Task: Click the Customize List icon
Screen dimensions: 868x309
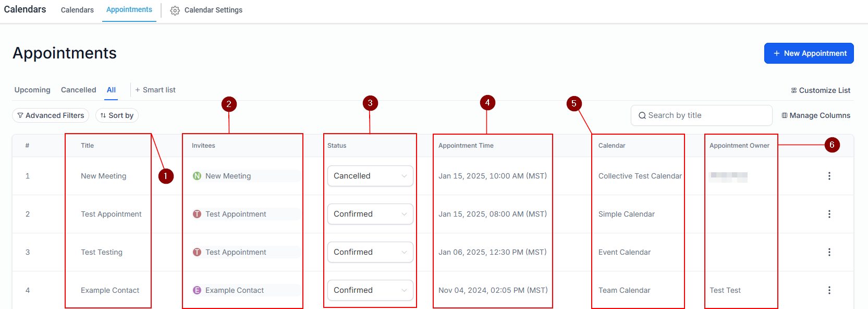Action: (794, 90)
